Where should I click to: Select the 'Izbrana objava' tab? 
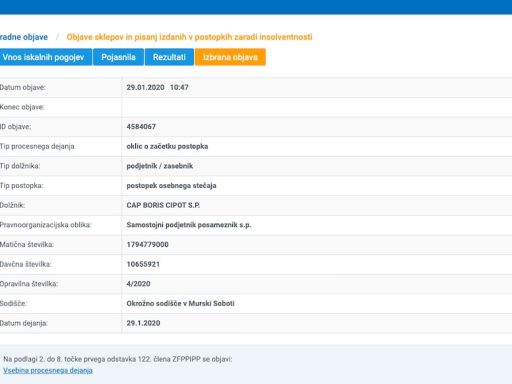click(230, 57)
